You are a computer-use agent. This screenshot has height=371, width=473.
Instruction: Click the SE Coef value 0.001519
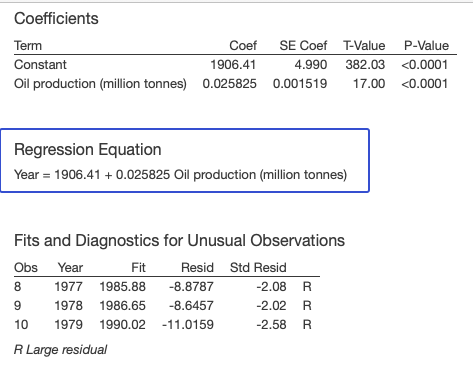click(x=300, y=84)
